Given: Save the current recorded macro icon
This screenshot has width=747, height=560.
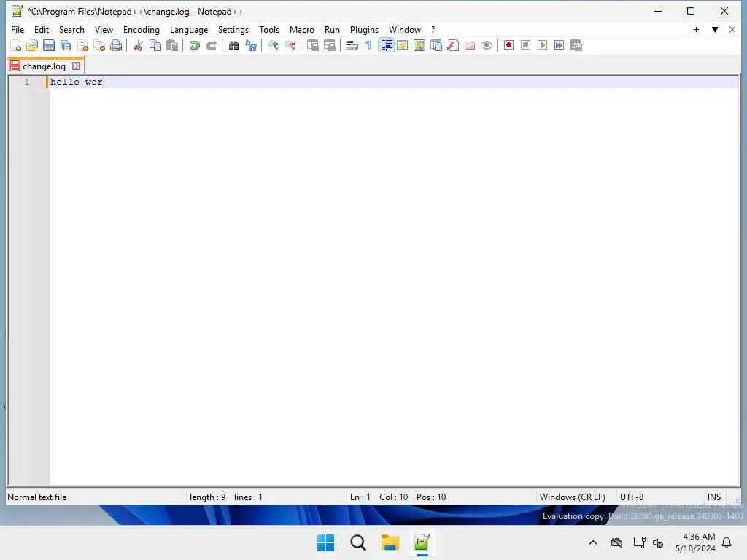Looking at the screenshot, I should tap(576, 46).
